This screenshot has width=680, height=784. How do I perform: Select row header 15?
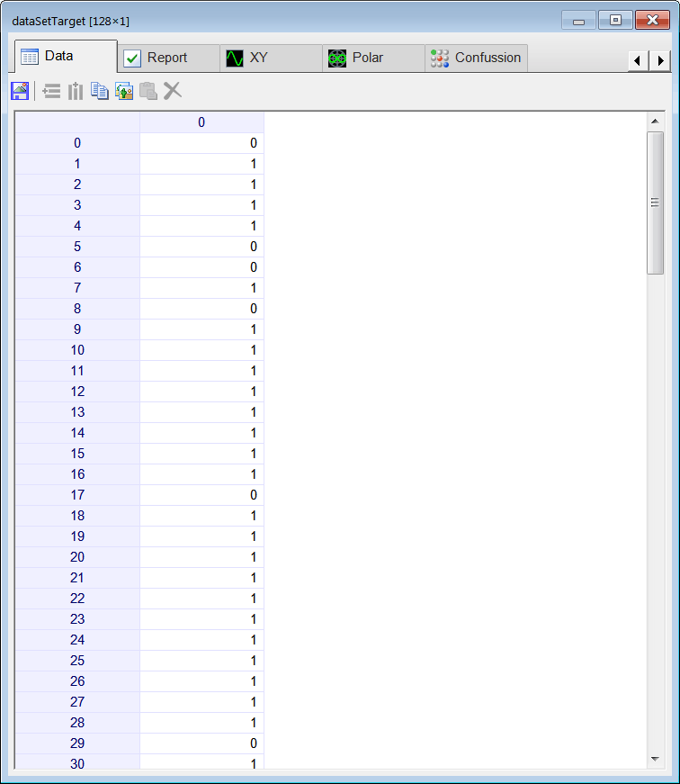click(x=77, y=454)
